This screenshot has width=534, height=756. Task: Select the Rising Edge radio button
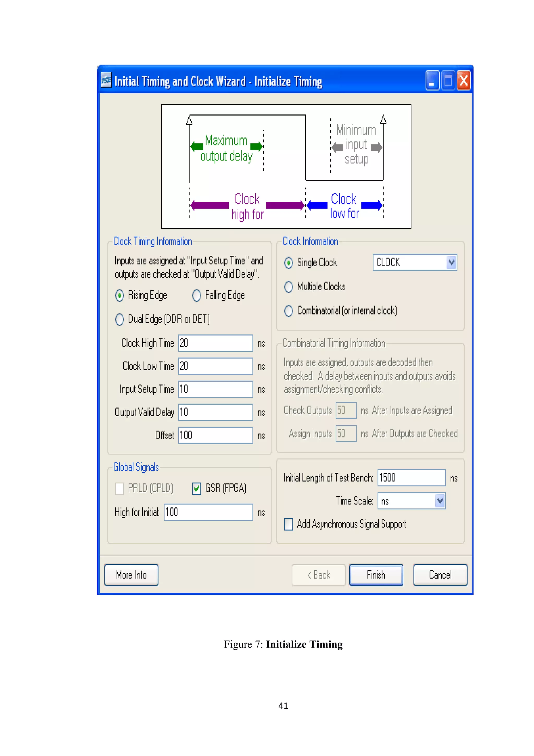tap(119, 295)
